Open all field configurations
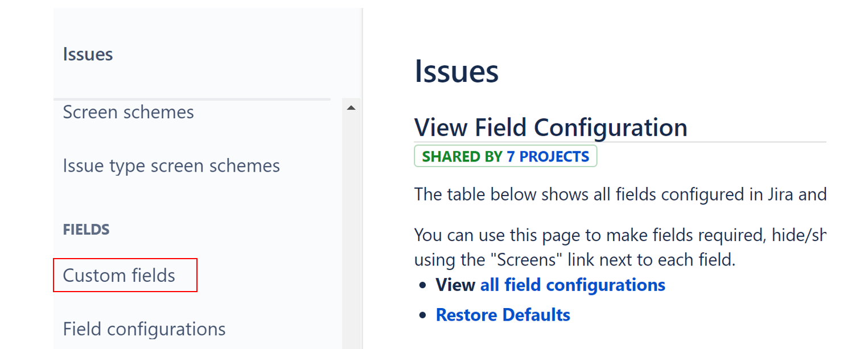 (x=572, y=285)
